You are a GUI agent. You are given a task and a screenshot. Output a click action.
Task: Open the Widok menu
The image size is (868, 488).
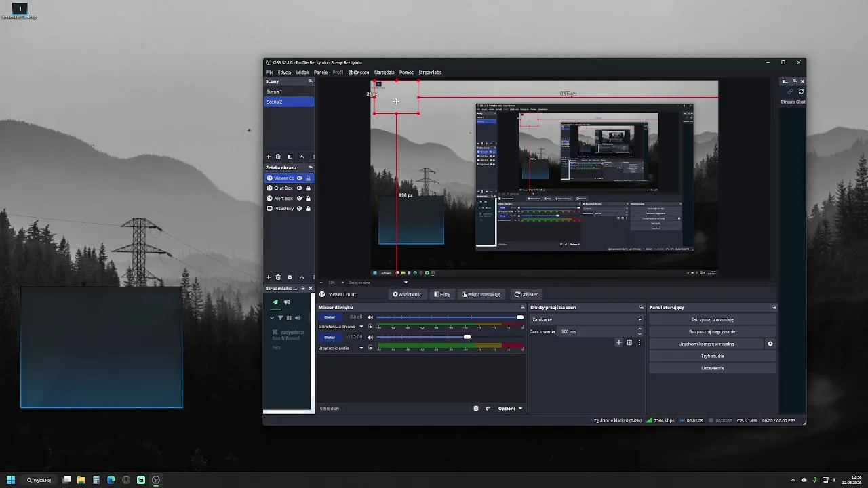click(x=302, y=73)
